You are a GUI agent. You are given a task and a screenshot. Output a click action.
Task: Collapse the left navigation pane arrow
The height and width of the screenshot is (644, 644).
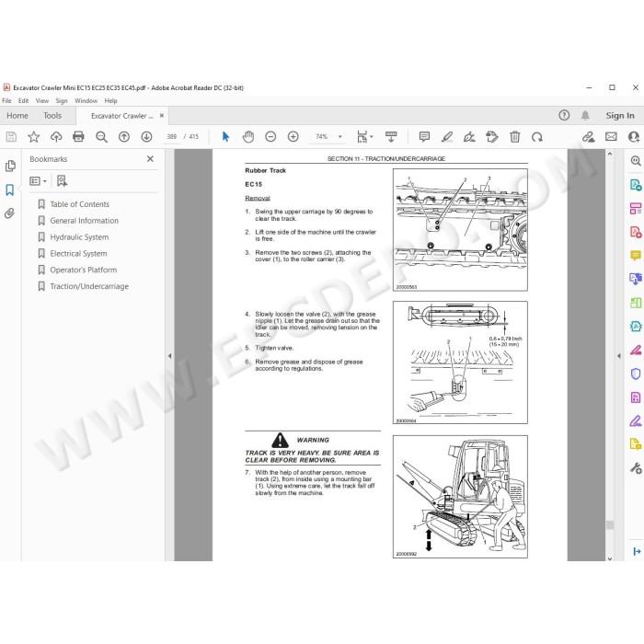(169, 356)
